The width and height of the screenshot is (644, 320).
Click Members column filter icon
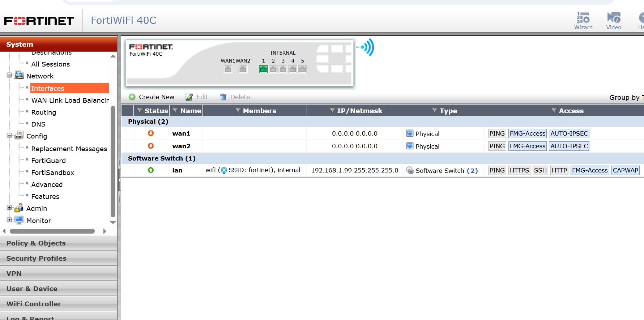point(238,111)
